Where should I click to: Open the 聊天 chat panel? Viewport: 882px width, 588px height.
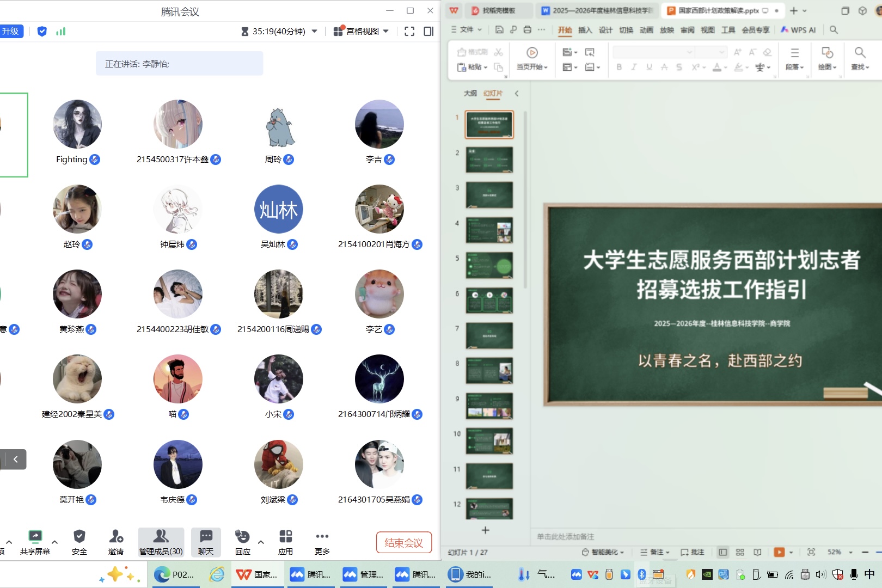[x=206, y=542]
